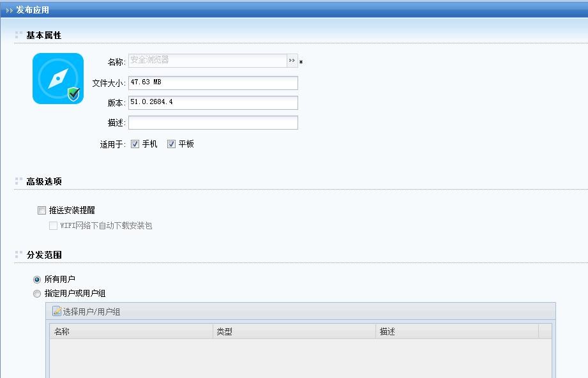588x378 pixels.
Task: Click the 描述 column header in the table
Action: point(457,331)
